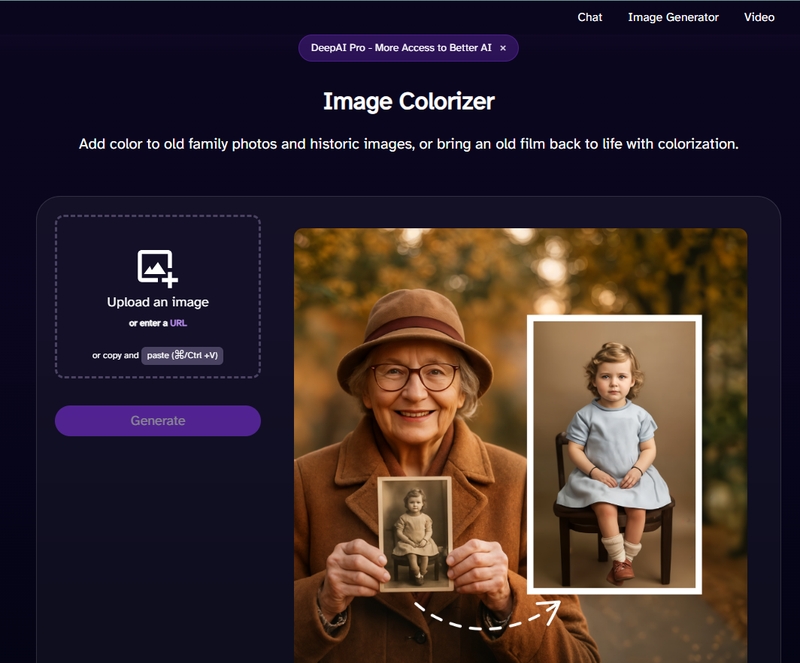Open the Image Generator page
Image resolution: width=800 pixels, height=663 pixels.
coord(673,17)
